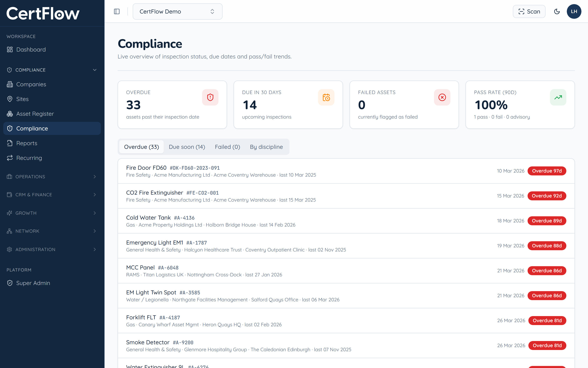The image size is (588, 368).
Task: Open Dashboard from the sidebar
Action: tap(52, 49)
